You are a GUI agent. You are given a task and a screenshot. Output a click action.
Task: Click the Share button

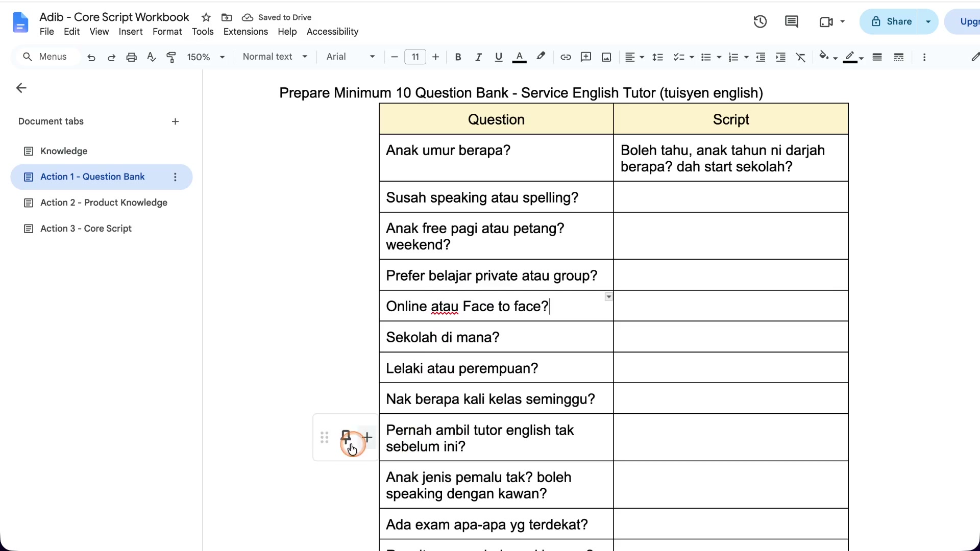[889, 22]
